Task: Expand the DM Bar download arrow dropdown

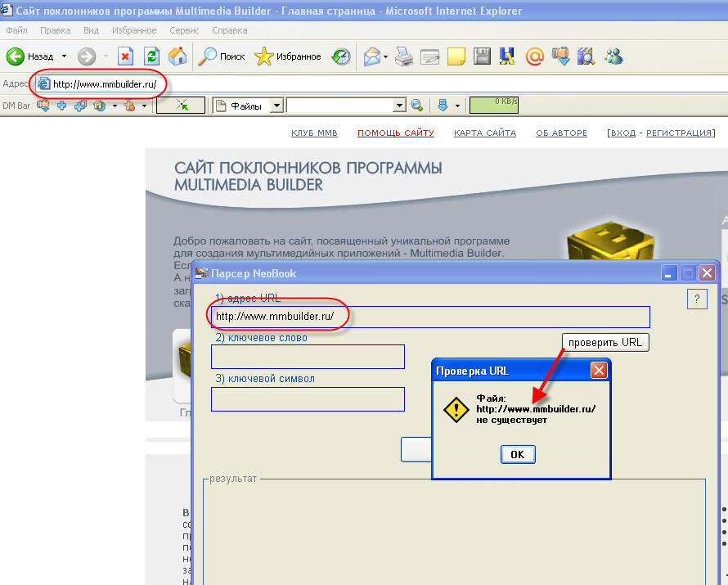Action: 457,106
